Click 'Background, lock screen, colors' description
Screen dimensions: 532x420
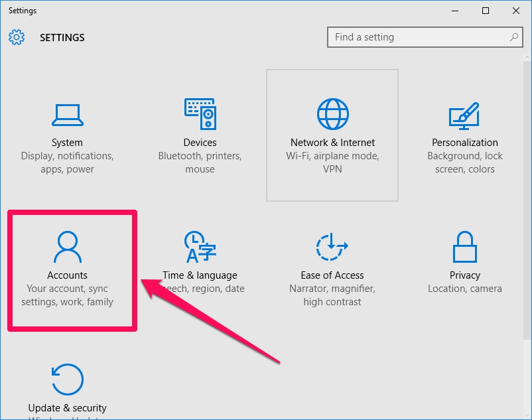tap(465, 163)
